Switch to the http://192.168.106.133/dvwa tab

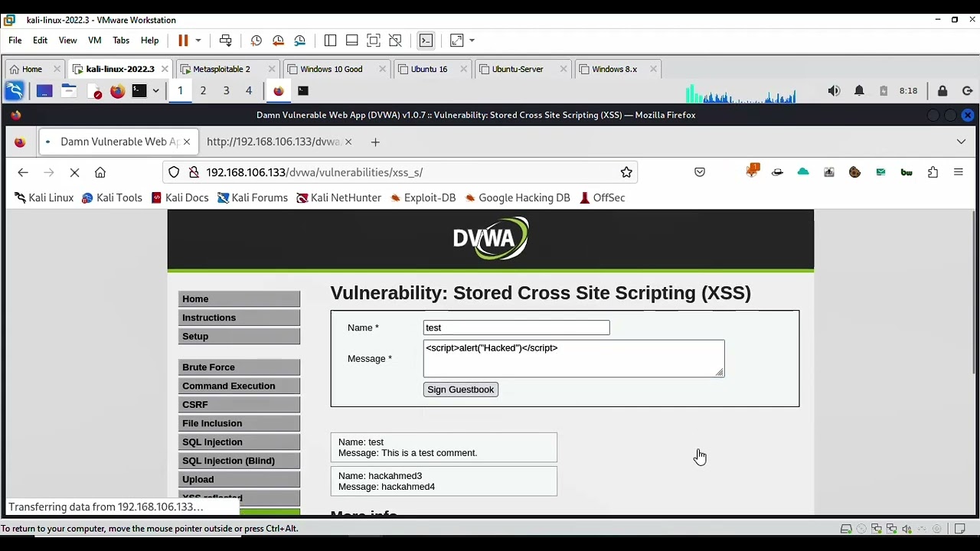tap(273, 142)
